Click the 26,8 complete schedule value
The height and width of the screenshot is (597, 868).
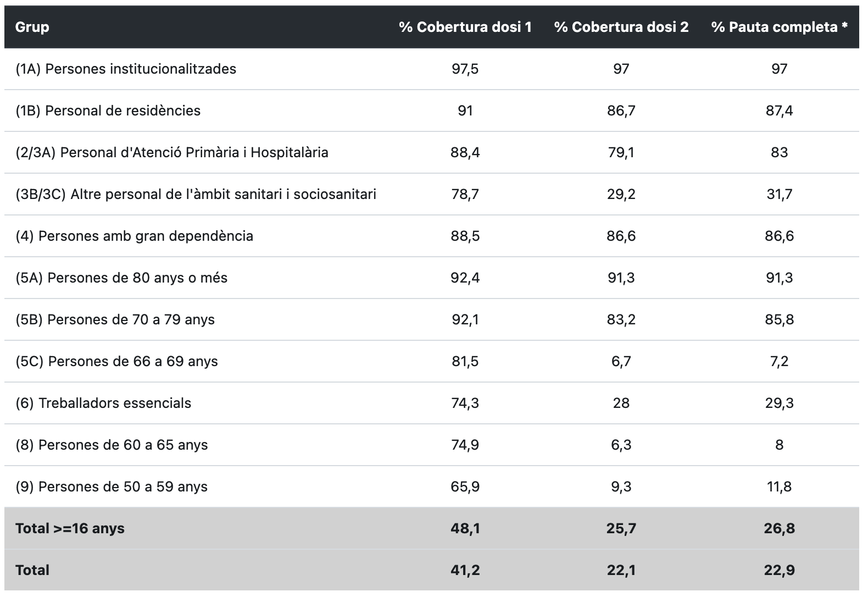tap(779, 528)
